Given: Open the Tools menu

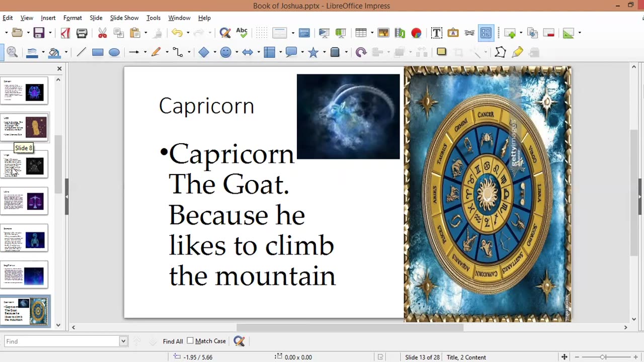Looking at the screenshot, I should (x=153, y=18).
